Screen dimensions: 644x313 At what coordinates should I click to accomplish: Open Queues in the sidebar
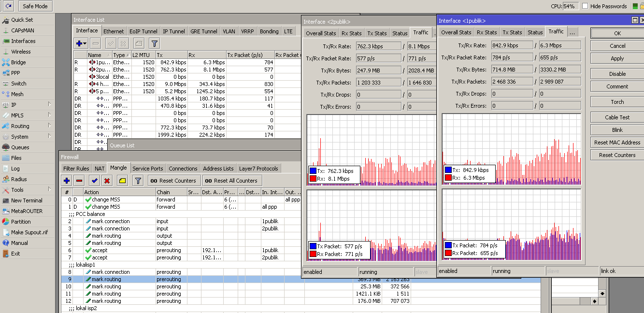(20, 147)
